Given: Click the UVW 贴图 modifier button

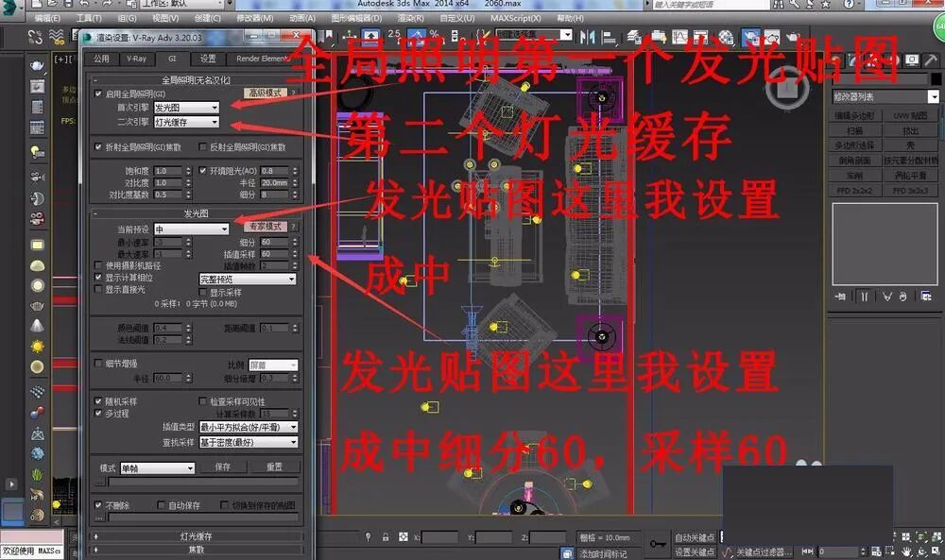Looking at the screenshot, I should (910, 115).
